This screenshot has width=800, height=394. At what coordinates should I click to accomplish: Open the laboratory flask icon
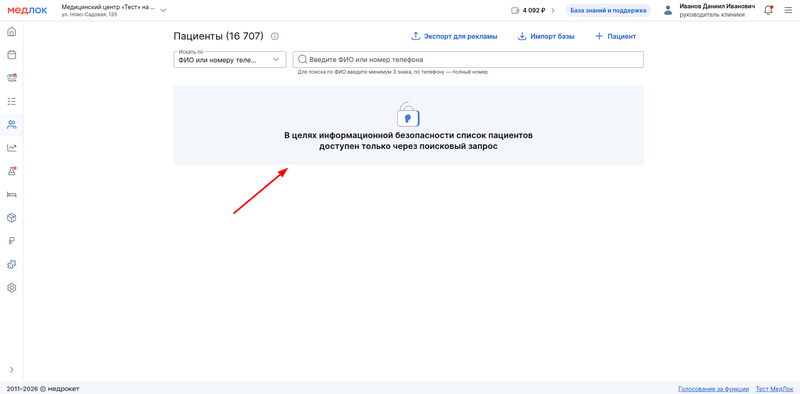click(x=11, y=171)
